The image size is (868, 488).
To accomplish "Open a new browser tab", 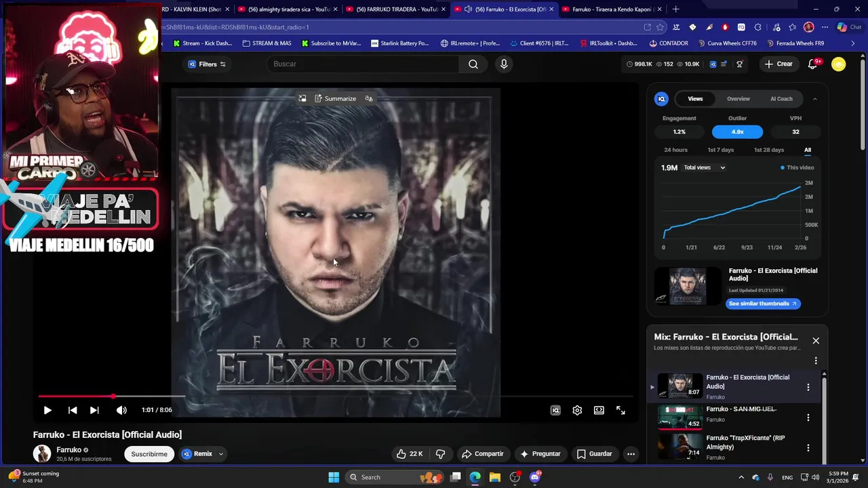I will point(675,9).
